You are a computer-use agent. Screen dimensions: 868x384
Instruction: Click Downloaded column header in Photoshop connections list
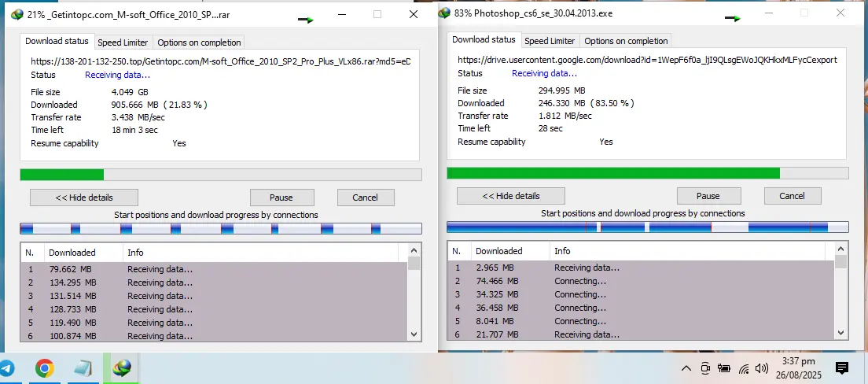(510, 251)
